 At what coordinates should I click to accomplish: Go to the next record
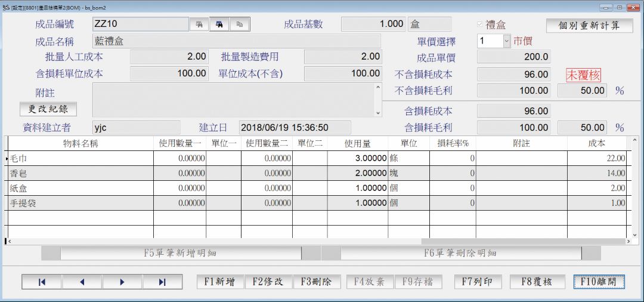(x=122, y=282)
